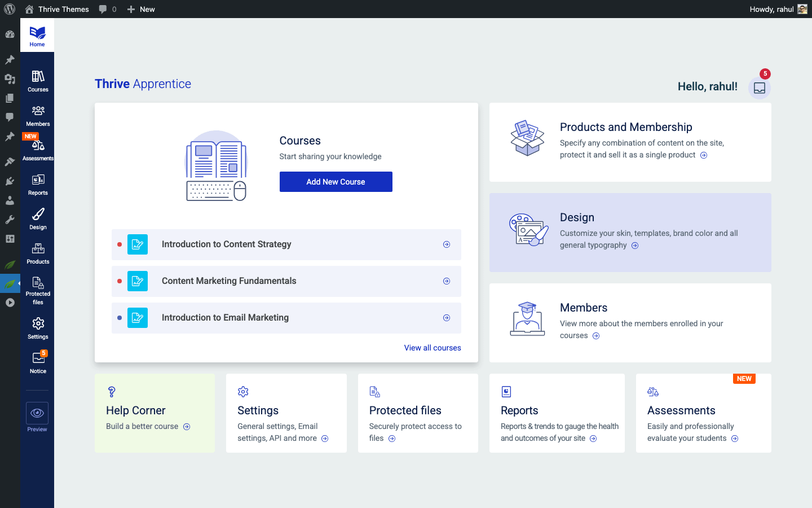Open the Plugins icon in dark admin sidebar
Viewport: 812px width, 508px height.
tap(10, 181)
